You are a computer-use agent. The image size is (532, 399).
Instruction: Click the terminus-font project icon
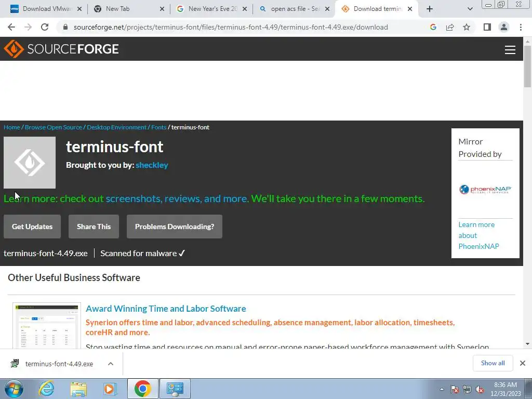point(30,163)
